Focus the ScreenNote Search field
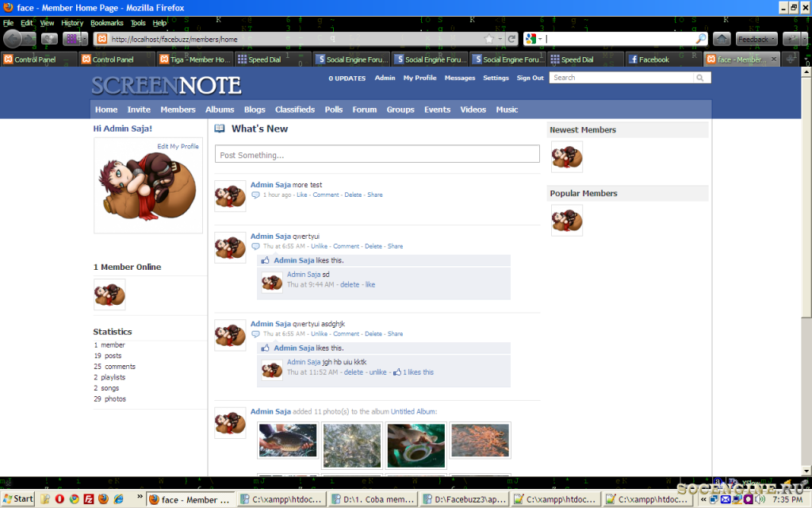The width and height of the screenshot is (812, 508). pyautogui.click(x=622, y=78)
